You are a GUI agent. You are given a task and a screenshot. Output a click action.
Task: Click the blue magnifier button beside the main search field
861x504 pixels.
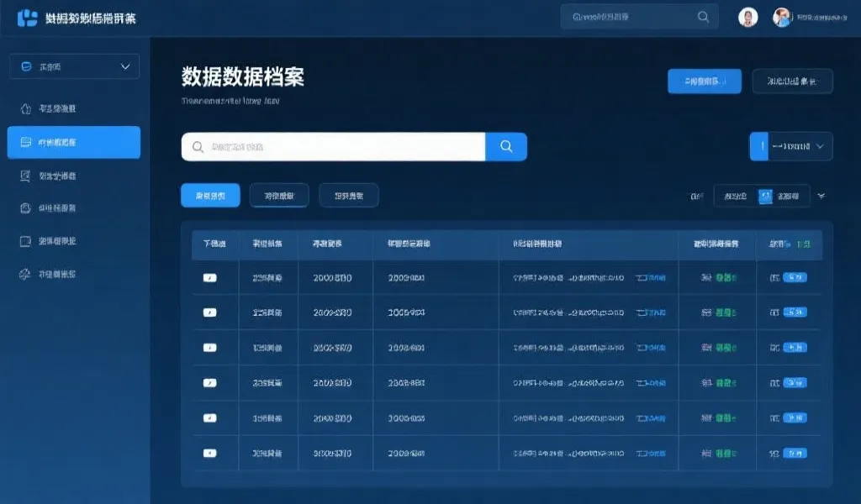[506, 146]
